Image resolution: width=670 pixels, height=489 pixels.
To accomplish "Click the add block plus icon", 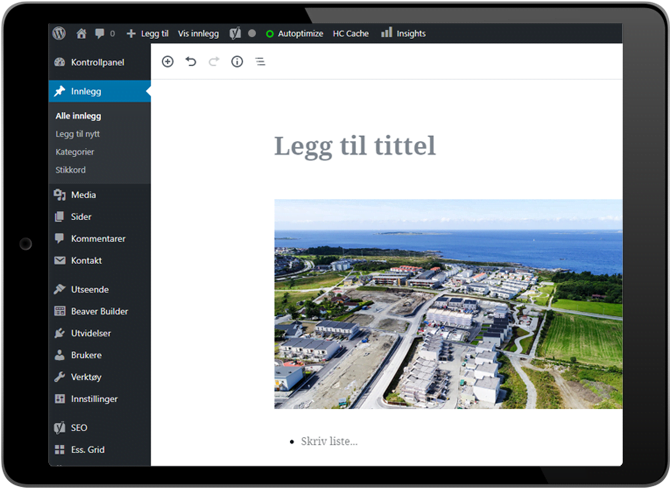I will 167,62.
